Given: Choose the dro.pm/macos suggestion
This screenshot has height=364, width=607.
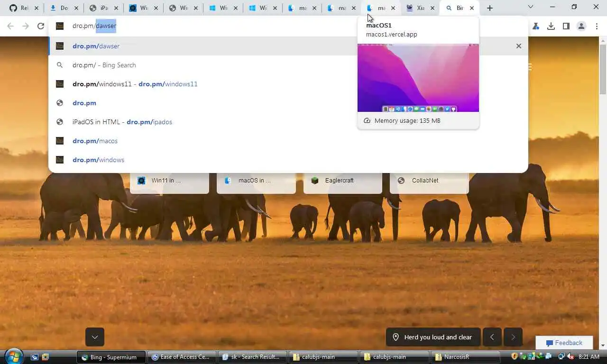Looking at the screenshot, I should pyautogui.click(x=288, y=141).
